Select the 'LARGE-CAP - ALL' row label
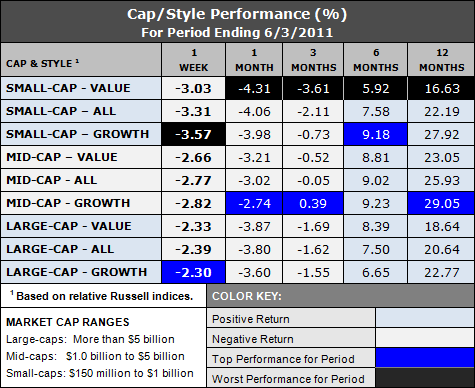Screen dimensions: 475x388 [60, 249]
